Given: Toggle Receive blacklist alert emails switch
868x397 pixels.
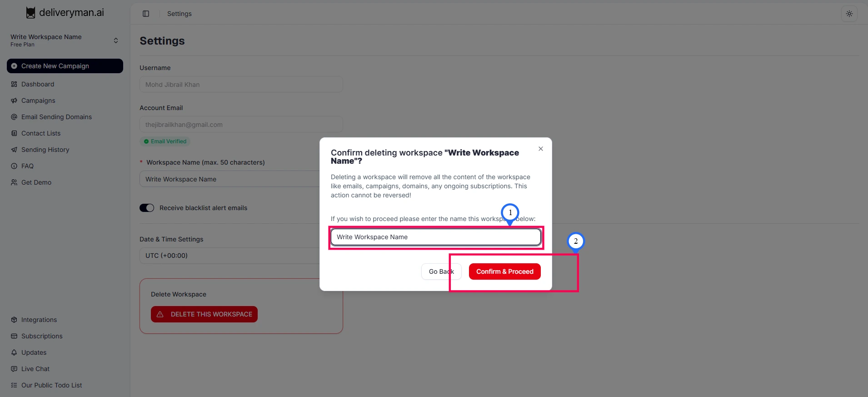Looking at the screenshot, I should (147, 208).
